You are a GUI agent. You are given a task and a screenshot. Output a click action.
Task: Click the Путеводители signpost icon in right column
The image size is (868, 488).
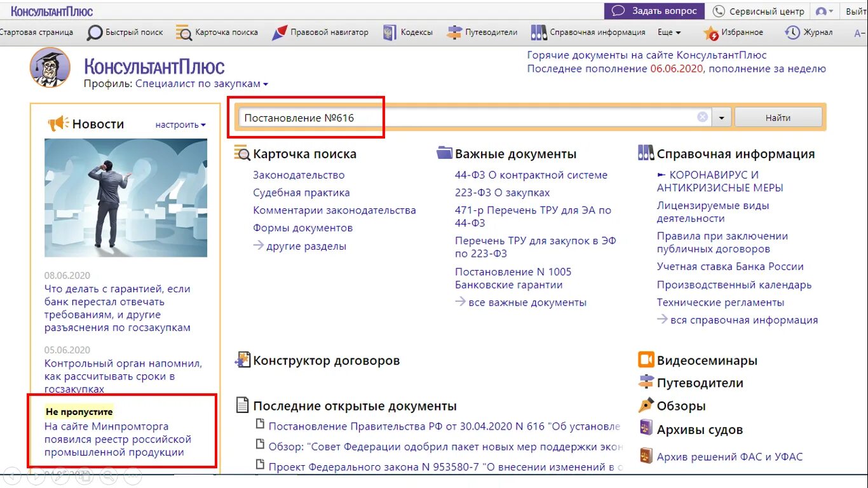(646, 383)
